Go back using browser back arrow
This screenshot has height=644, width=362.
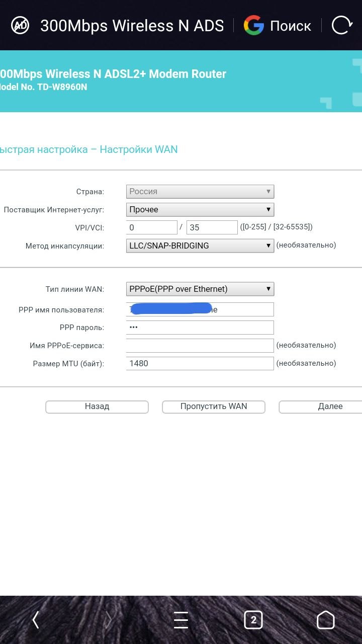pyautogui.click(x=35, y=620)
